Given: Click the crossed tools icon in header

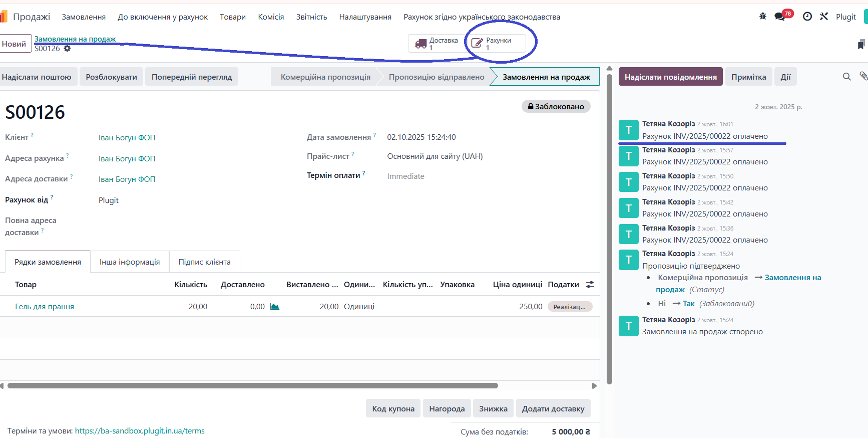Looking at the screenshot, I should click(824, 17).
